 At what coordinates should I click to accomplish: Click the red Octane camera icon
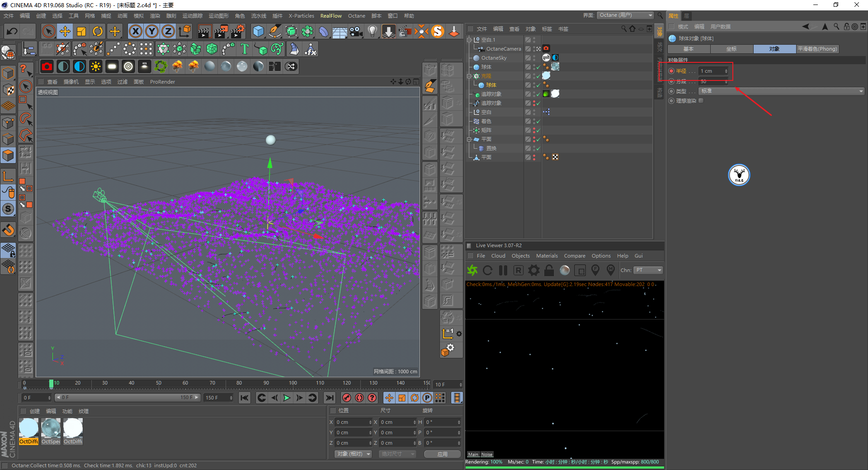click(x=47, y=66)
